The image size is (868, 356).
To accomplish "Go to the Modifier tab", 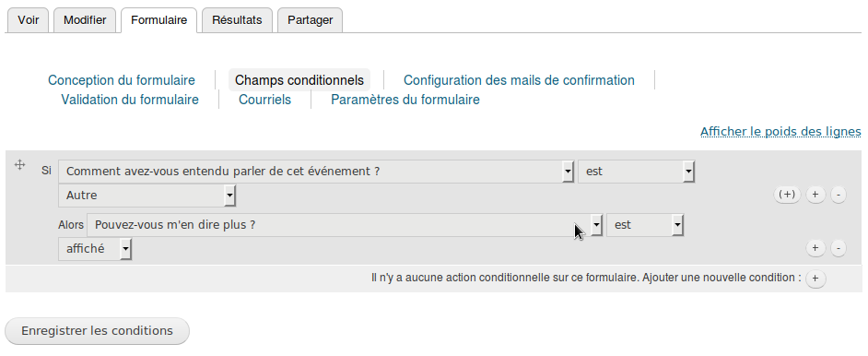I will pos(85,20).
